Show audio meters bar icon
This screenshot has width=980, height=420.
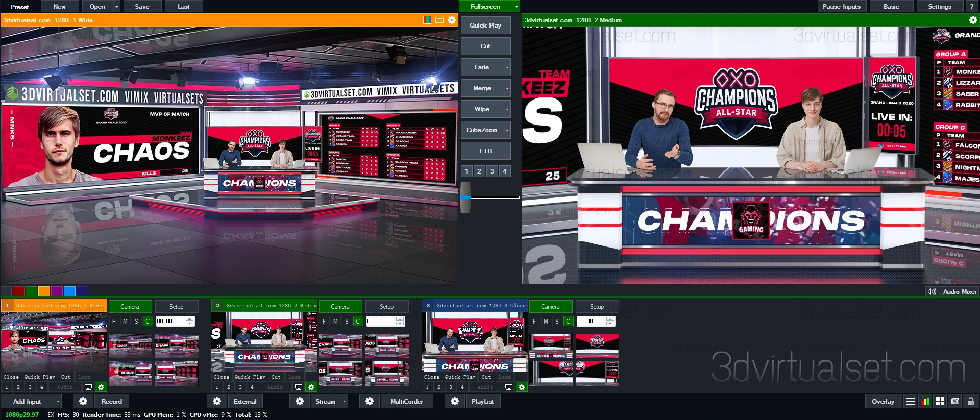point(925,402)
